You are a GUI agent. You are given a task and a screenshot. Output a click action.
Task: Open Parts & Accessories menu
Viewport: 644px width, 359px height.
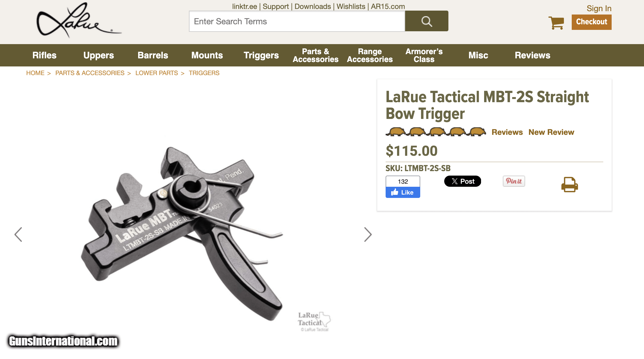point(316,55)
